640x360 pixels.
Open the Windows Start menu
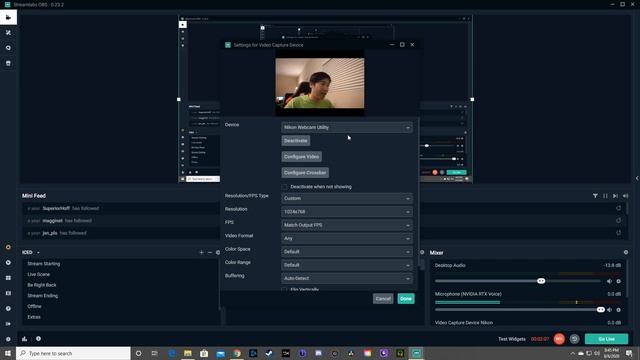pyautogui.click(x=8, y=353)
